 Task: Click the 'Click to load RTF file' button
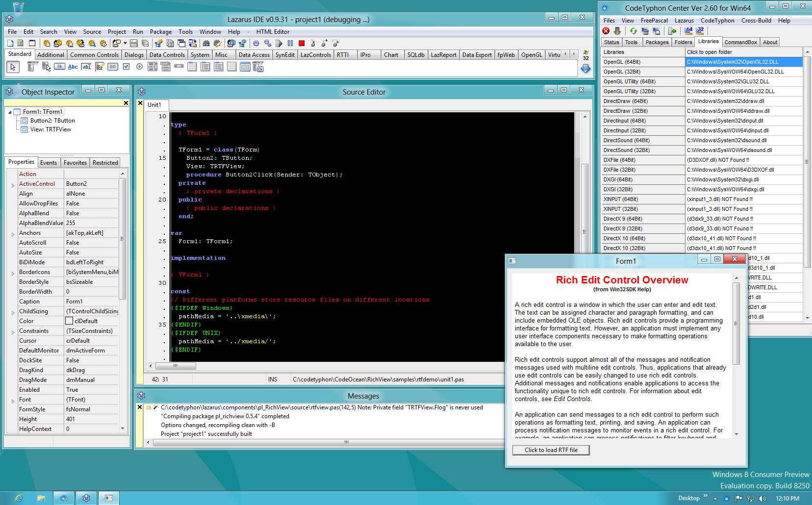coord(551,450)
